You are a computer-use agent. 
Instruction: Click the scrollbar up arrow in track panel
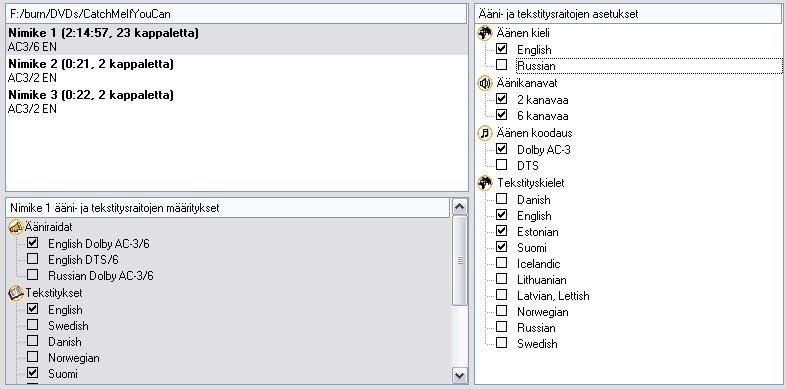pyautogui.click(x=460, y=207)
